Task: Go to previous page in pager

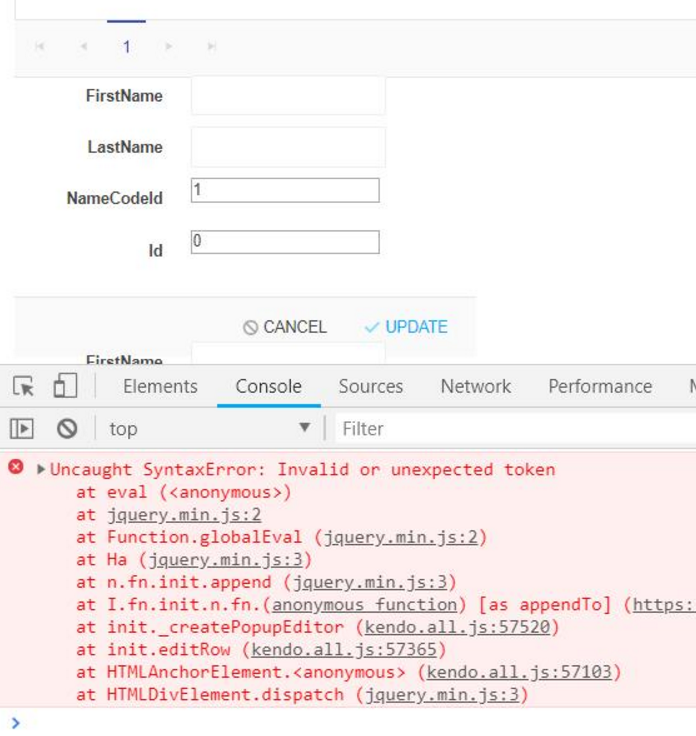Action: coord(84,46)
